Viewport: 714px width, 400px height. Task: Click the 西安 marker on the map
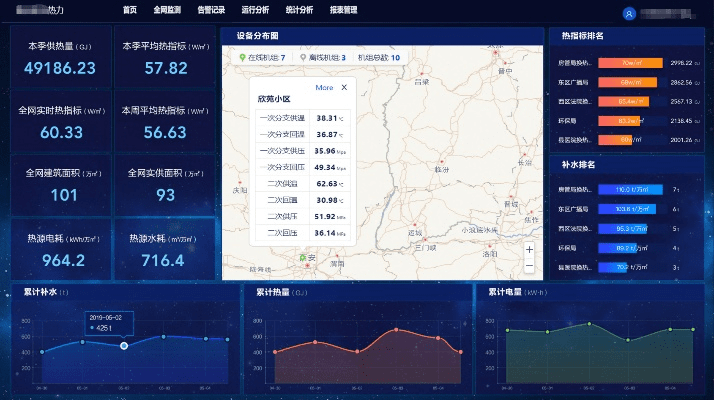point(304,258)
